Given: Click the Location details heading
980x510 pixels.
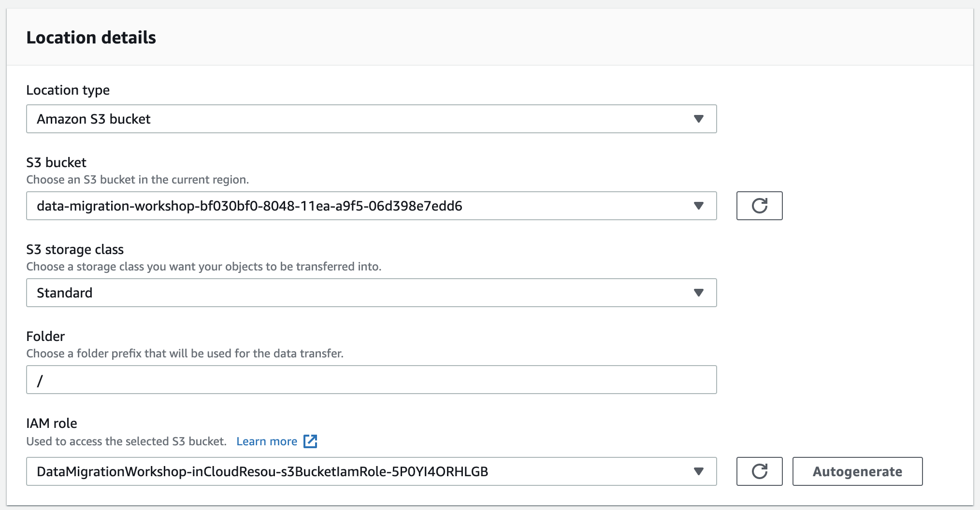Looking at the screenshot, I should (91, 38).
